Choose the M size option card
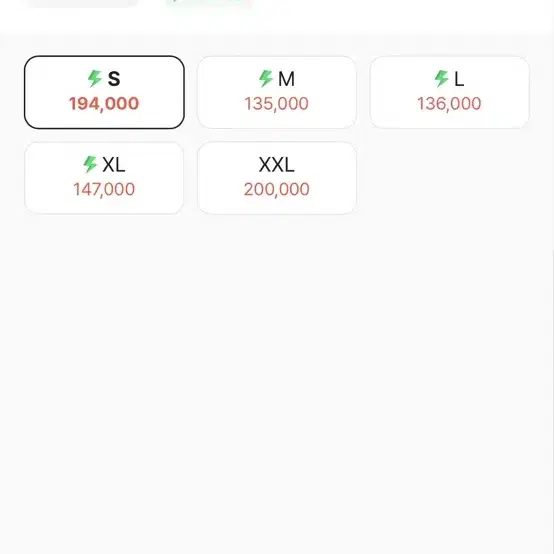This screenshot has height=554, width=554. pos(277,92)
